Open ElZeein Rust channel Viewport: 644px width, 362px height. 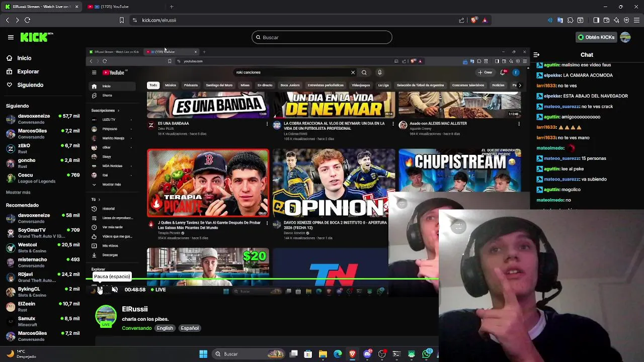click(x=43, y=307)
